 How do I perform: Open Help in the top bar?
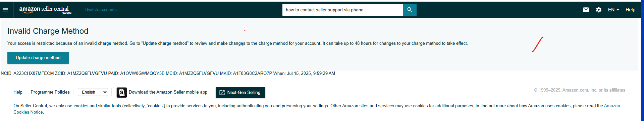[630, 10]
